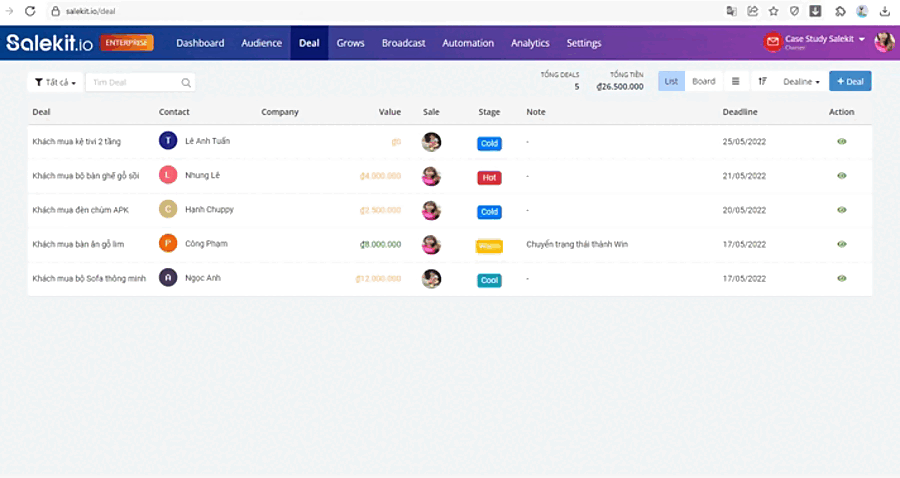
Task: Click the Deadline column header
Action: point(740,112)
